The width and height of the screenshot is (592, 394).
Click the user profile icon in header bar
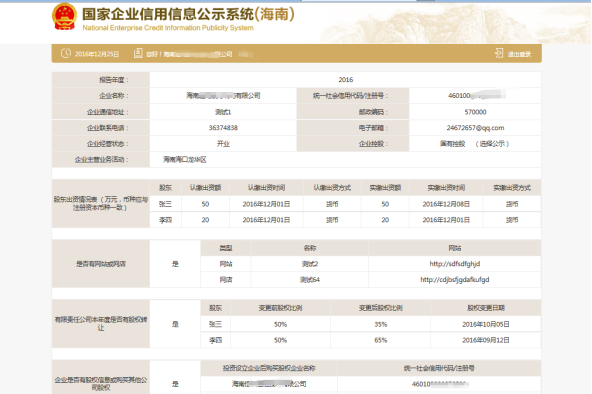pos(138,53)
